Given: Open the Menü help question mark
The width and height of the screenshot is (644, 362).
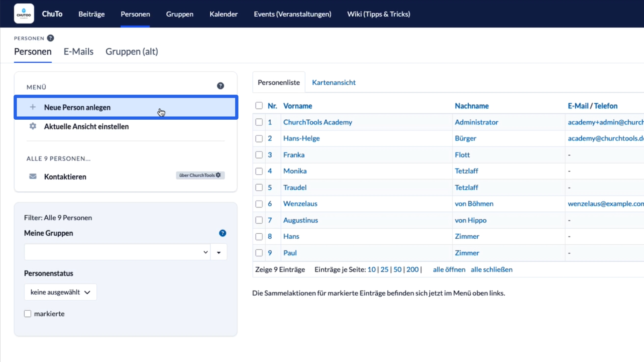Looking at the screenshot, I should (x=220, y=86).
